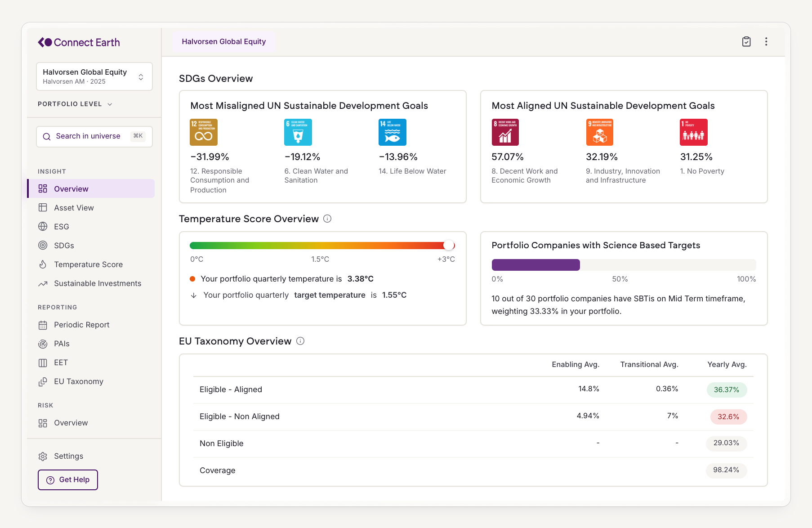Click the ESG globe icon
This screenshot has width=812, height=528.
point(43,226)
